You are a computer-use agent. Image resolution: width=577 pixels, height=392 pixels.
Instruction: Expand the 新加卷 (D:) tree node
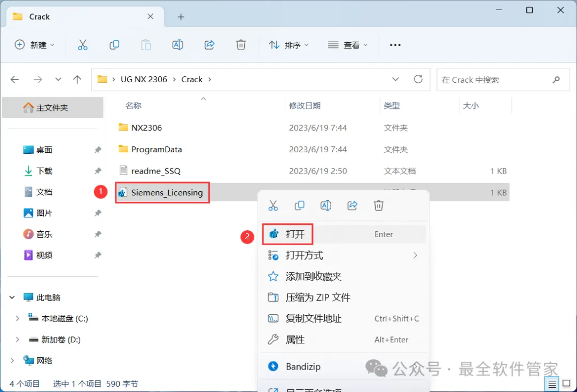tap(17, 340)
